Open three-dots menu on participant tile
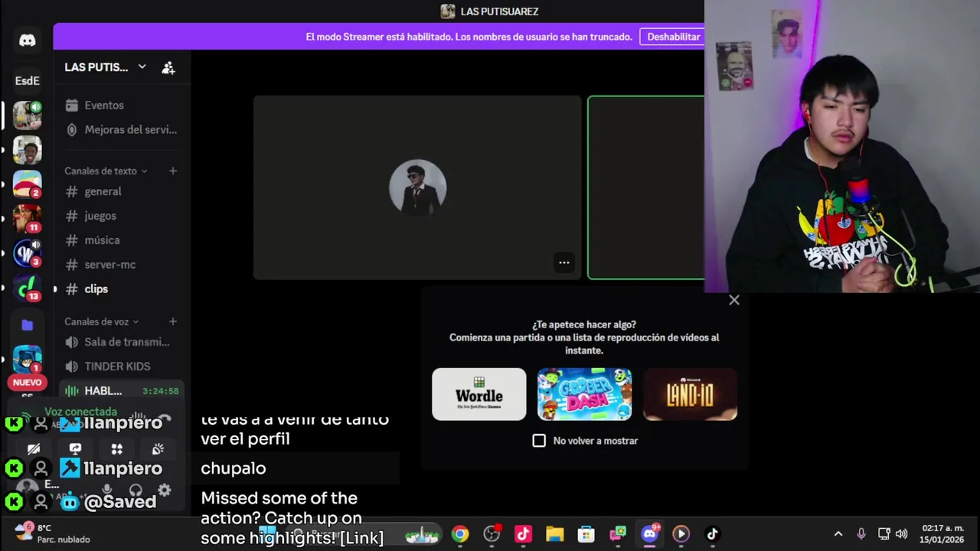 coord(564,262)
